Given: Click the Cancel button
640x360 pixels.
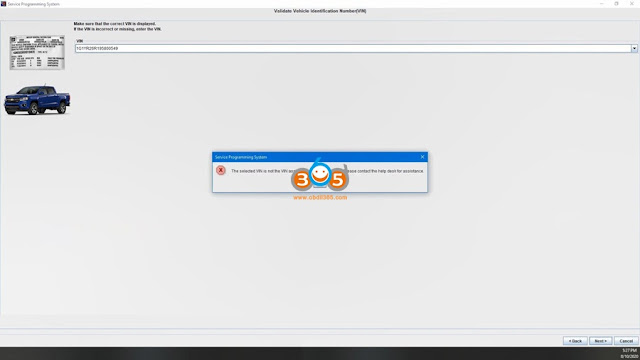Looking at the screenshot, I should pyautogui.click(x=626, y=341).
